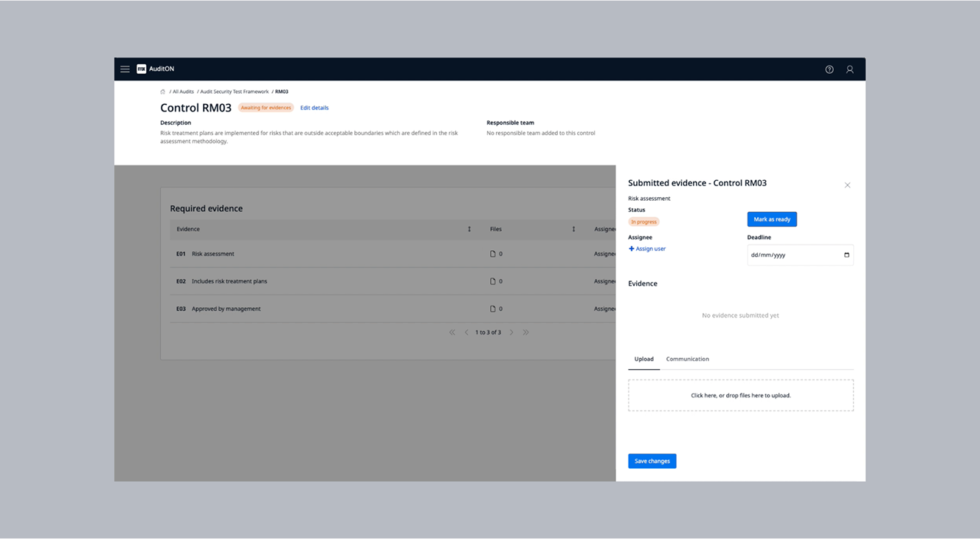Open the deadline calendar picker icon

point(846,255)
